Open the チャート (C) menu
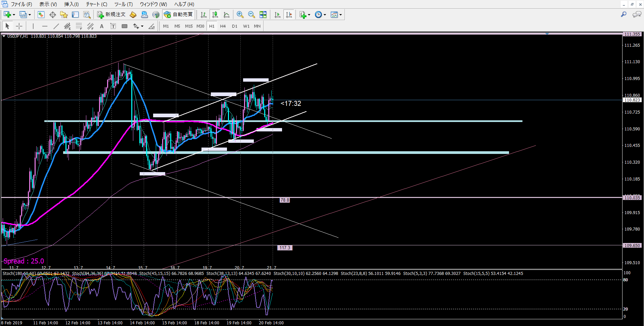Image resolution: width=644 pixels, height=326 pixels. click(96, 4)
